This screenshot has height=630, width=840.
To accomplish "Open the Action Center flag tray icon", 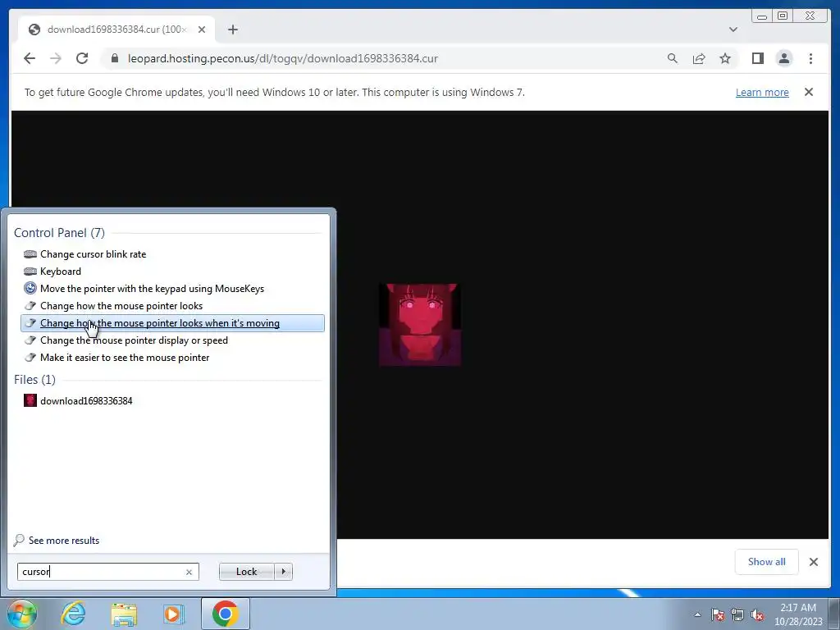I will pos(718,614).
